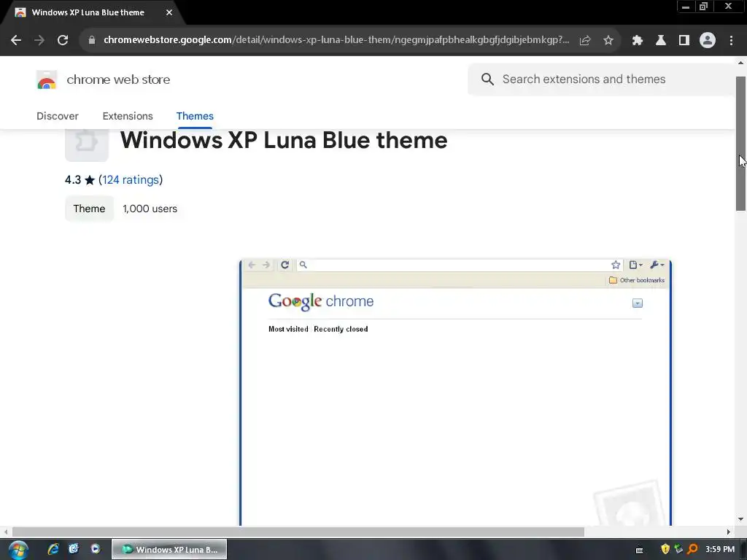Open the 124 ratings link
This screenshot has height=560, width=747.
coord(131,180)
